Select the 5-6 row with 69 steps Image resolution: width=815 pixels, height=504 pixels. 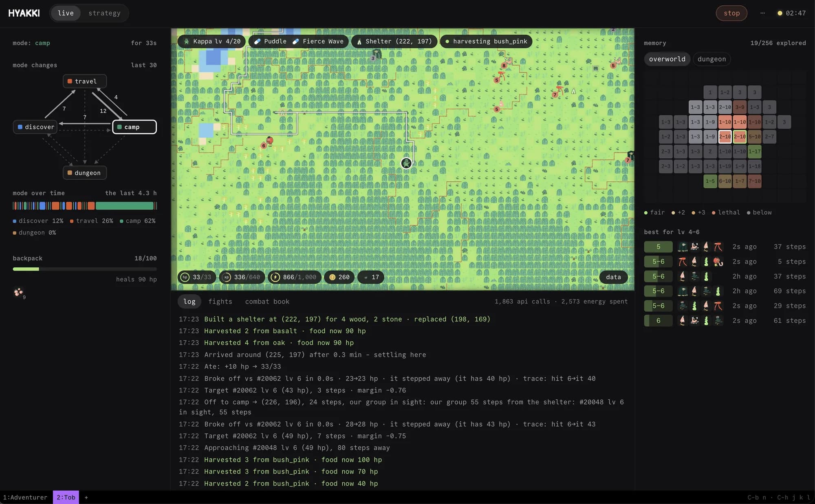[725, 291]
